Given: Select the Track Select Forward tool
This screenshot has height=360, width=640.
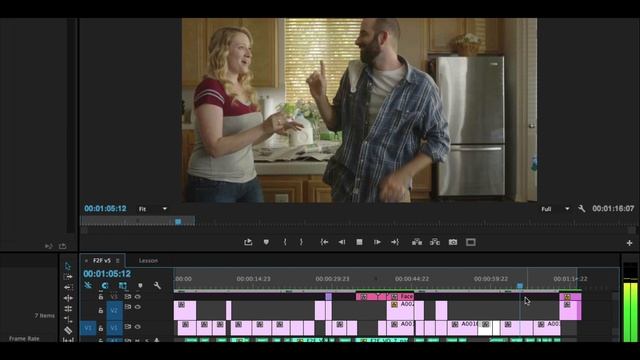Looking at the screenshot, I should [x=68, y=277].
